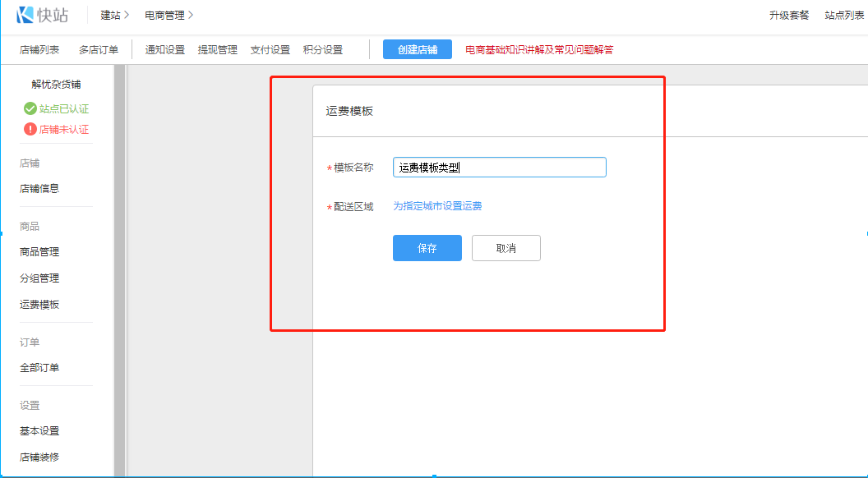The width and height of the screenshot is (868, 478).
Task: Go to the 多店订单 tab
Action: pos(99,49)
